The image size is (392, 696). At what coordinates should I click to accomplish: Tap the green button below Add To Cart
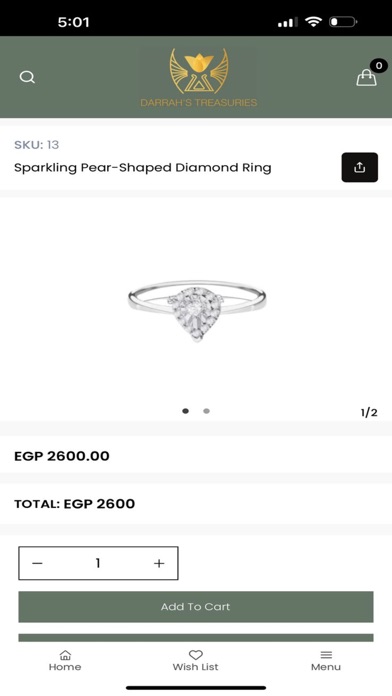[x=196, y=638]
